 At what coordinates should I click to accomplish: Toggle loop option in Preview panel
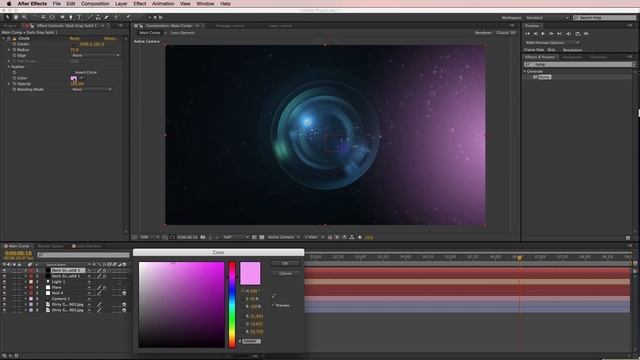tap(577, 33)
